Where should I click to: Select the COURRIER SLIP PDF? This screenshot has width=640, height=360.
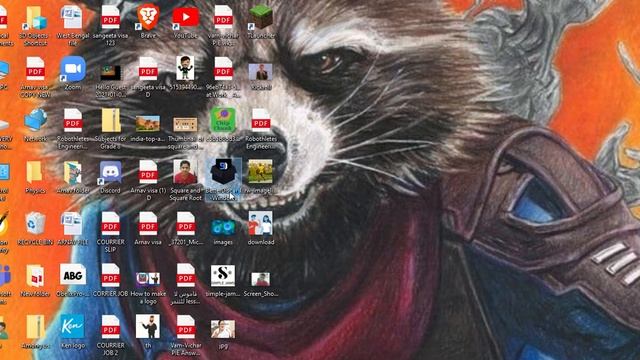[x=110, y=224]
